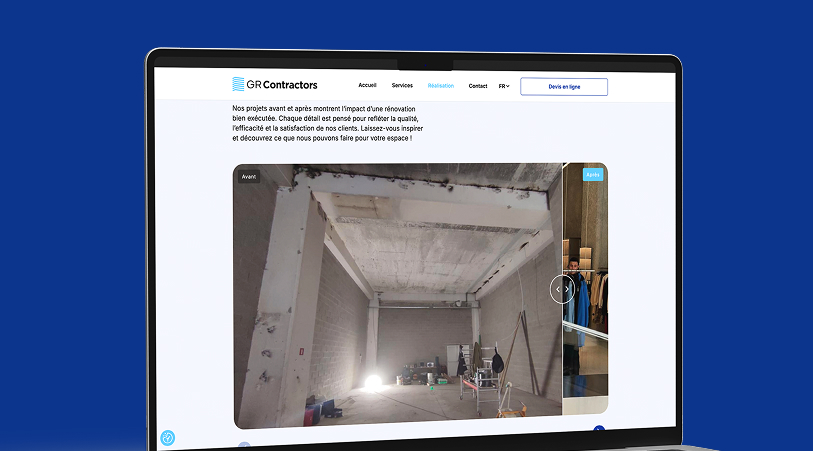Expand the FR language dropdown
813x451 pixels.
(504, 87)
